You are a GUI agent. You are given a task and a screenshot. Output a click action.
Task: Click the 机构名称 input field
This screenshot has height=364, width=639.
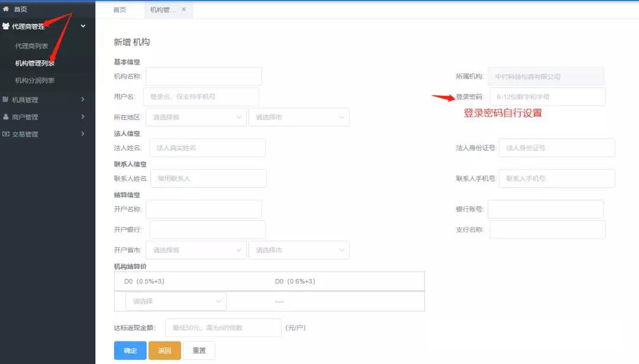[x=204, y=76]
